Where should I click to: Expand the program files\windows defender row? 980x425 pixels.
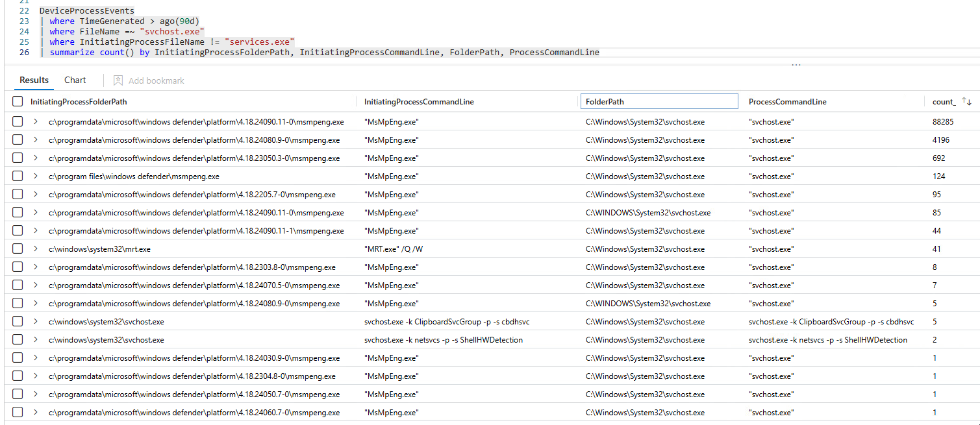tap(36, 176)
